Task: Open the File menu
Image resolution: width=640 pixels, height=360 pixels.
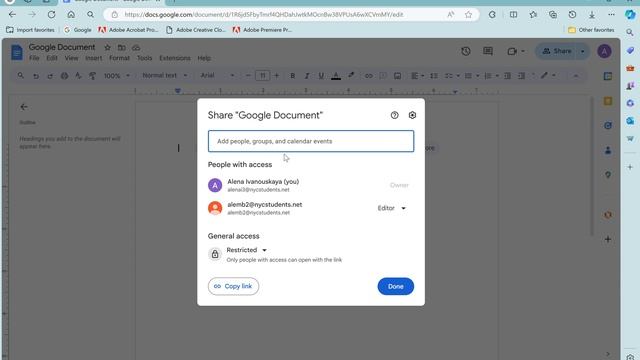Action: click(x=34, y=58)
